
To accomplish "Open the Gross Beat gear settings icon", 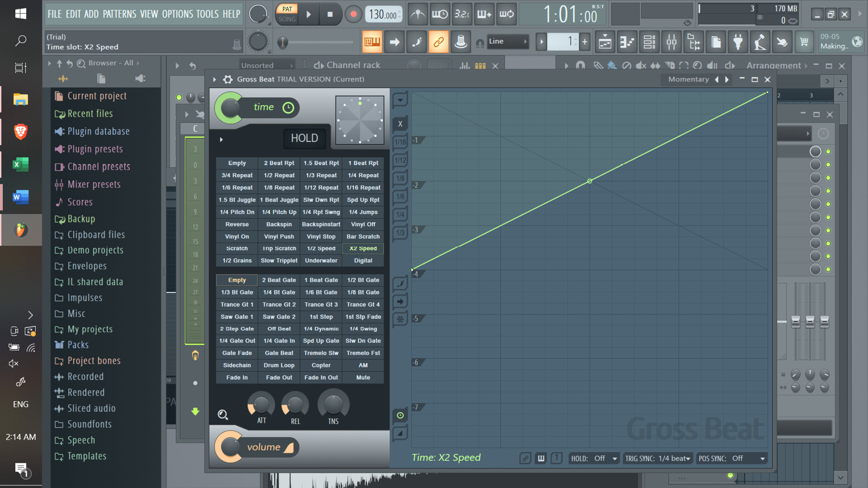I will click(228, 79).
